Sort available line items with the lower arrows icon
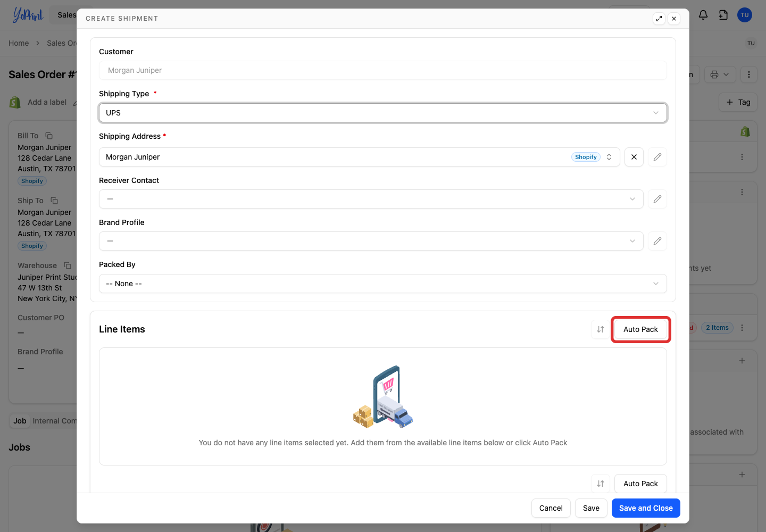The height and width of the screenshot is (532, 766). (601, 484)
